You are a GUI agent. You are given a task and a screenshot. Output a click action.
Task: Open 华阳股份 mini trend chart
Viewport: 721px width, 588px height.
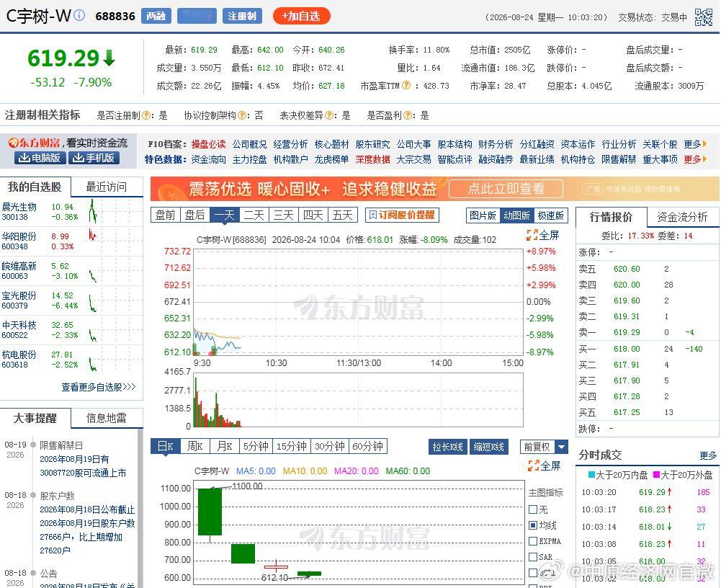(x=93, y=236)
